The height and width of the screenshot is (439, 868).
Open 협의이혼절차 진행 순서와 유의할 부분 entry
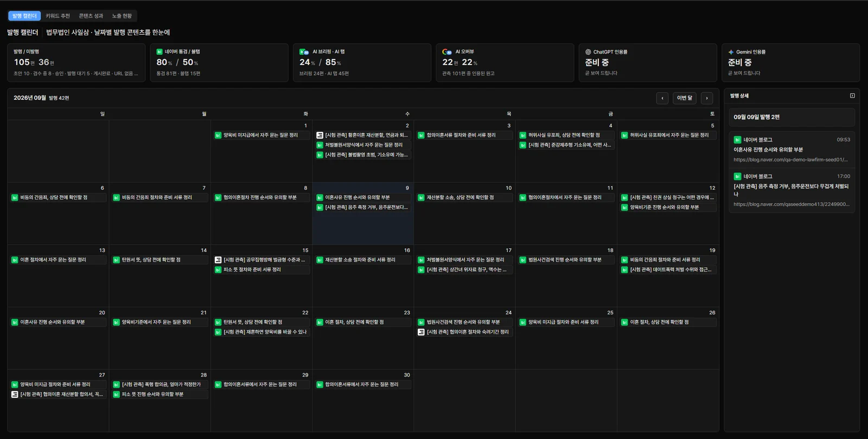tap(261, 197)
